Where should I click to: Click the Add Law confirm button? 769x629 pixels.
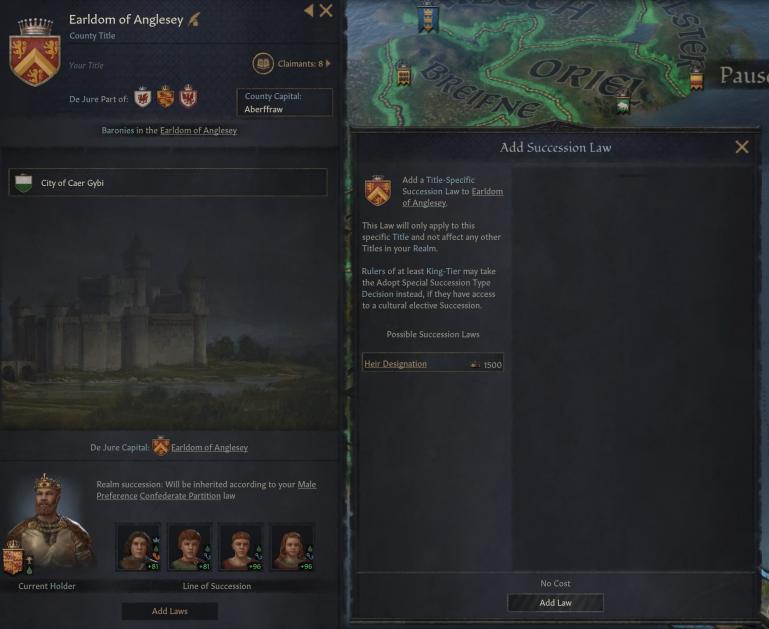(555, 603)
